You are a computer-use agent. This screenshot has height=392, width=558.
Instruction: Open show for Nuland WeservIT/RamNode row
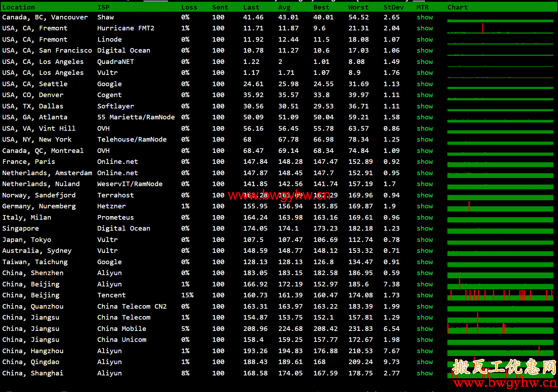[424, 184]
